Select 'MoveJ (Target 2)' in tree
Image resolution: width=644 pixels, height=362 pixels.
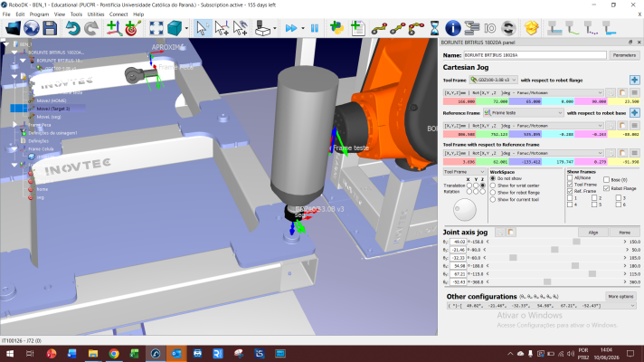53,109
